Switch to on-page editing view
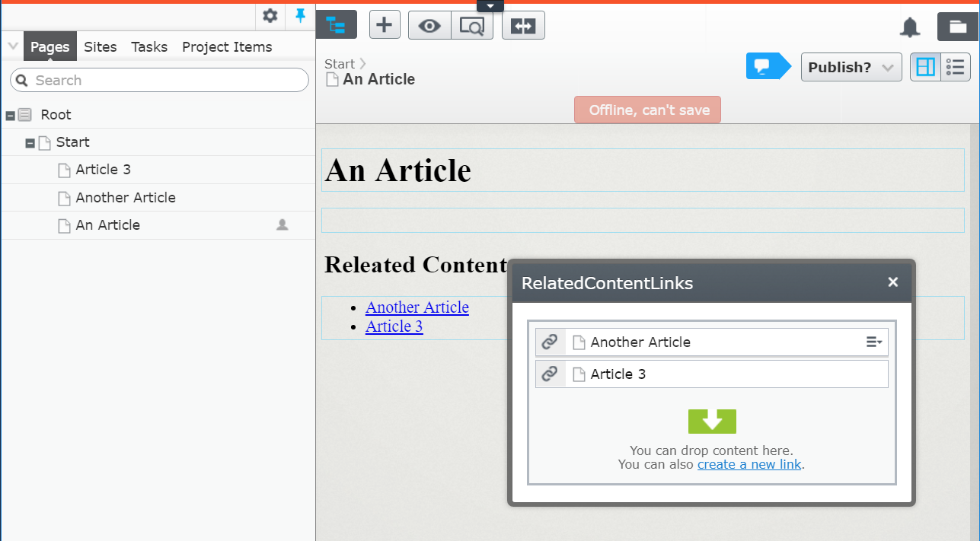Screen dimensions: 980x541 coord(926,67)
